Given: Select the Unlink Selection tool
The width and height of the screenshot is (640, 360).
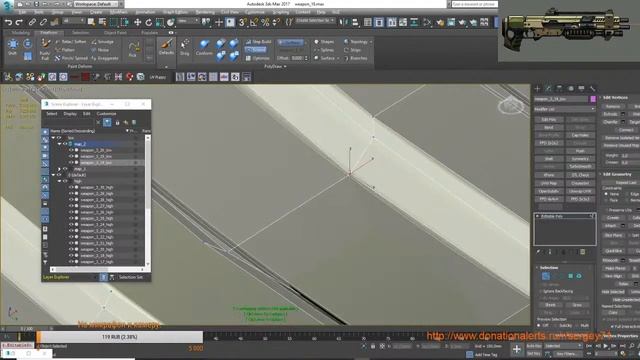Looking at the screenshot, I should coord(43,22).
